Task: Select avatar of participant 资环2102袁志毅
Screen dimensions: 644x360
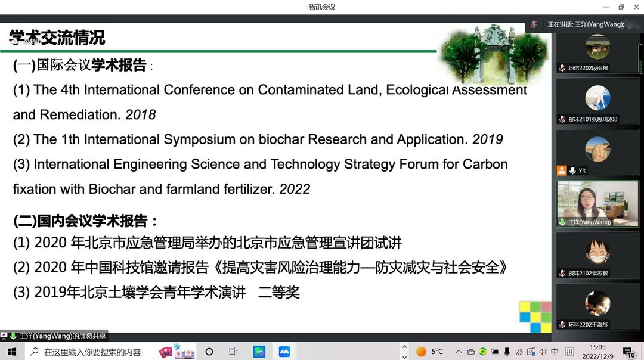Action: [x=597, y=252]
